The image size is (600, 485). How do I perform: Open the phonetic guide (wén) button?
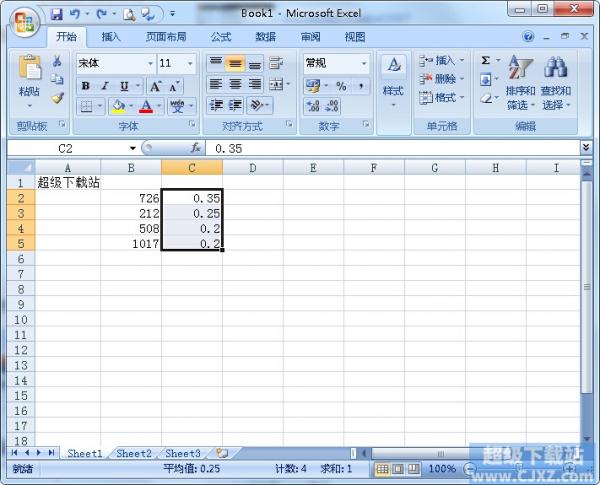pos(177,106)
